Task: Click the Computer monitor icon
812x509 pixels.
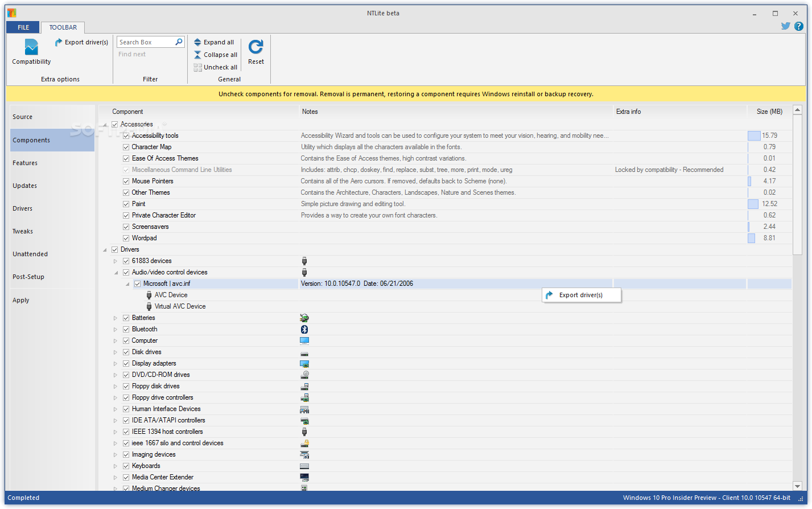Action: coord(304,340)
